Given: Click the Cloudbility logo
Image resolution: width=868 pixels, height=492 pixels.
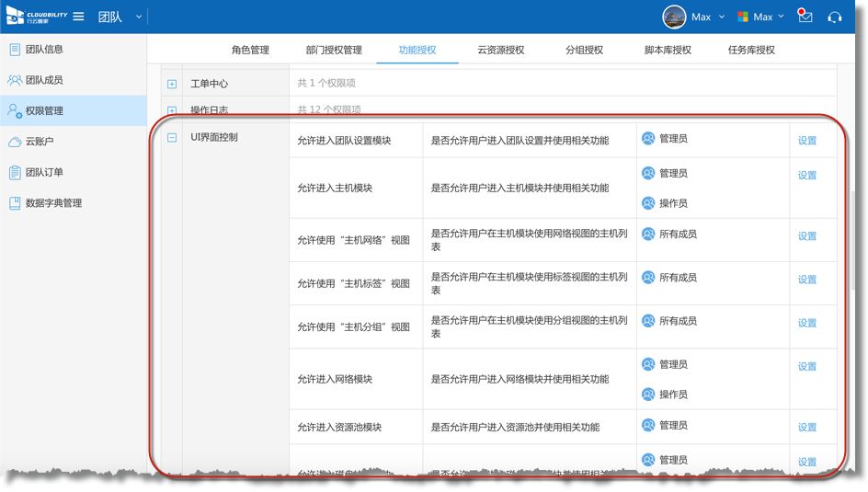Looking at the screenshot, I should 37,17.
